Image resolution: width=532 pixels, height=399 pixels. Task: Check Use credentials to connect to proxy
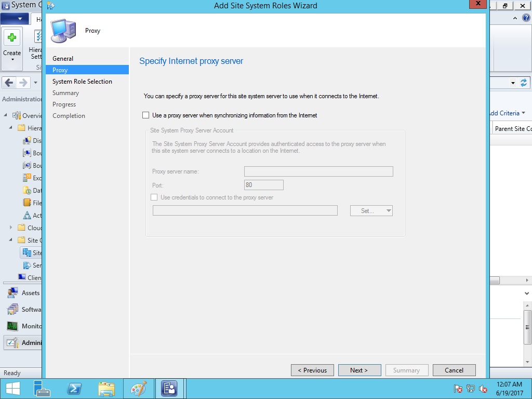154,197
